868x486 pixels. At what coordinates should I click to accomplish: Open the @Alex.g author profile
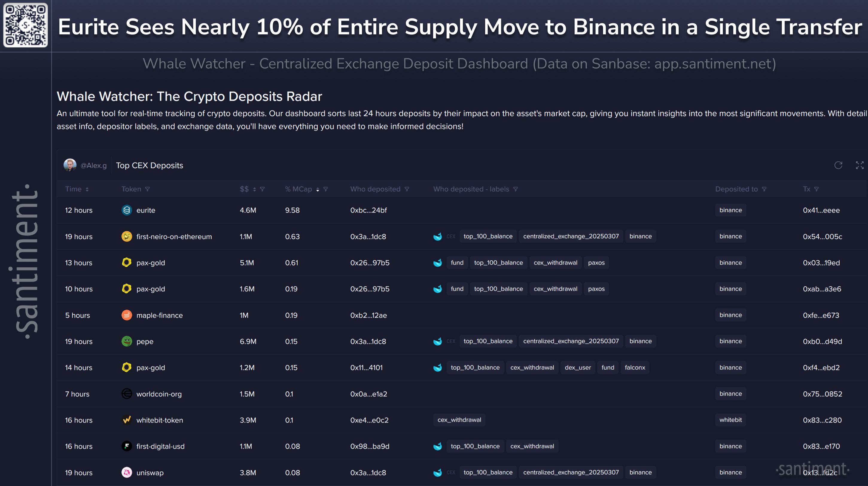click(x=93, y=165)
